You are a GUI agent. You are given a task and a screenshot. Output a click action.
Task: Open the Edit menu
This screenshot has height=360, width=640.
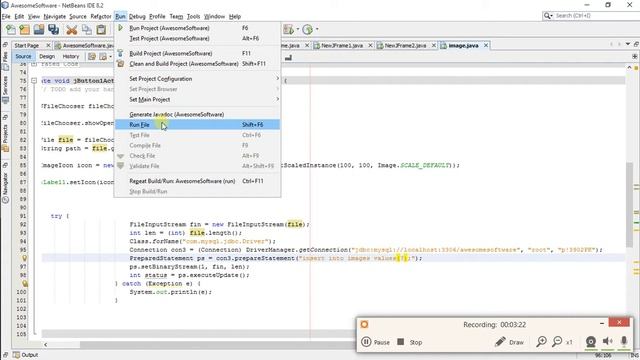click(x=19, y=16)
